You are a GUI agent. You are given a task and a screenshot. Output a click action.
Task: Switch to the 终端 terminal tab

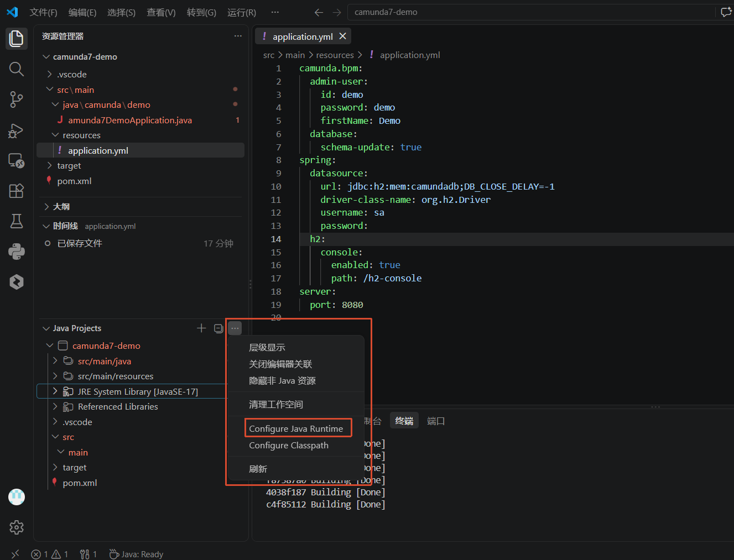pyautogui.click(x=404, y=421)
